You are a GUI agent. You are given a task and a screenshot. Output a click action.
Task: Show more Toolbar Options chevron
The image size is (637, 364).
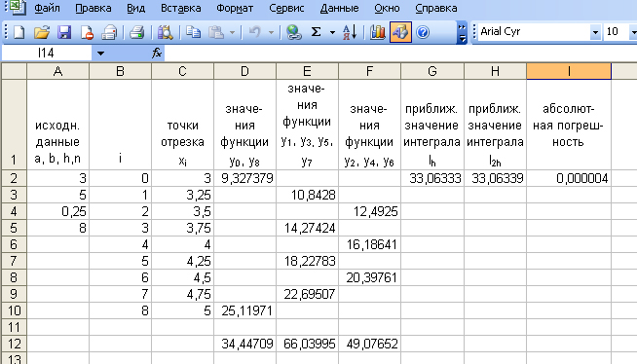[462, 32]
